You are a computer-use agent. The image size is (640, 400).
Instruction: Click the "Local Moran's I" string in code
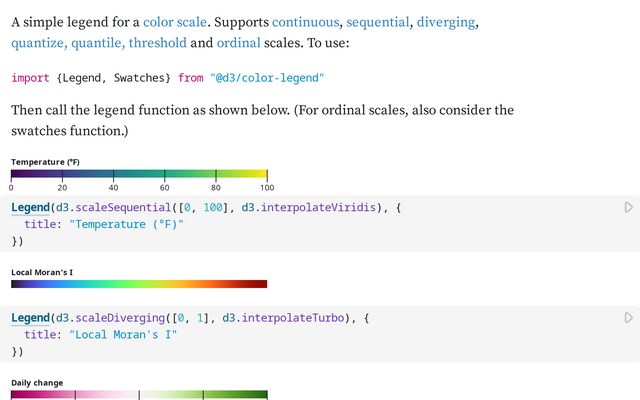(x=124, y=334)
